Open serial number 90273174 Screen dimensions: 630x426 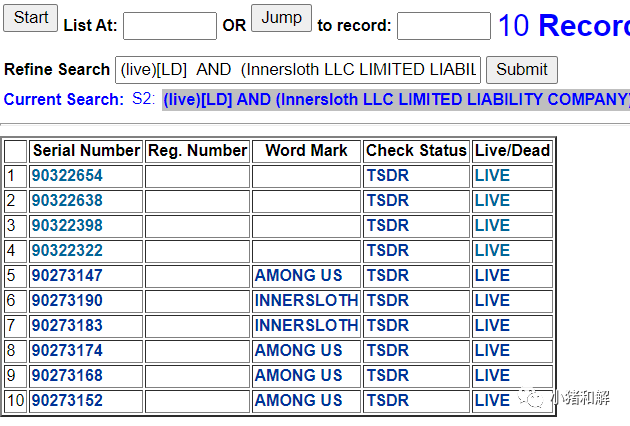(67, 350)
